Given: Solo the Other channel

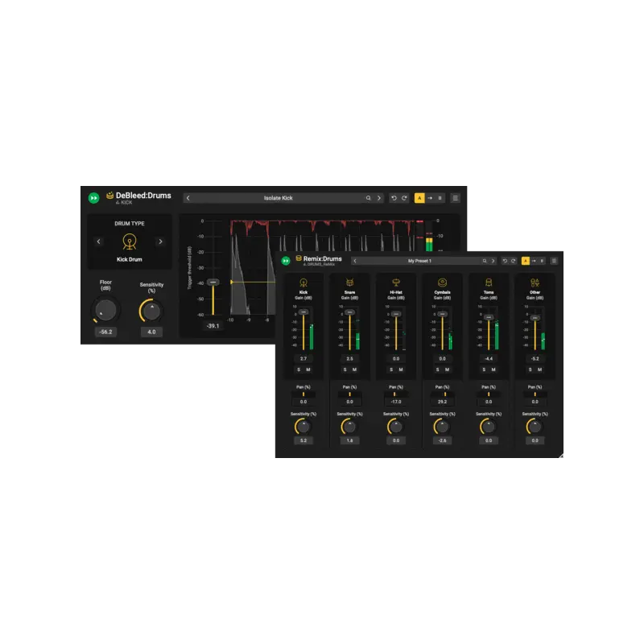Looking at the screenshot, I should (x=530, y=369).
